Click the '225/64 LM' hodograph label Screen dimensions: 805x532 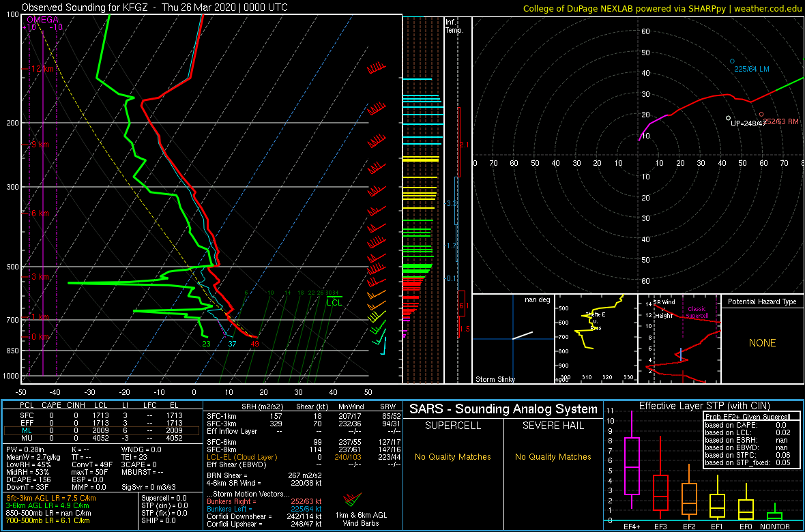[752, 69]
